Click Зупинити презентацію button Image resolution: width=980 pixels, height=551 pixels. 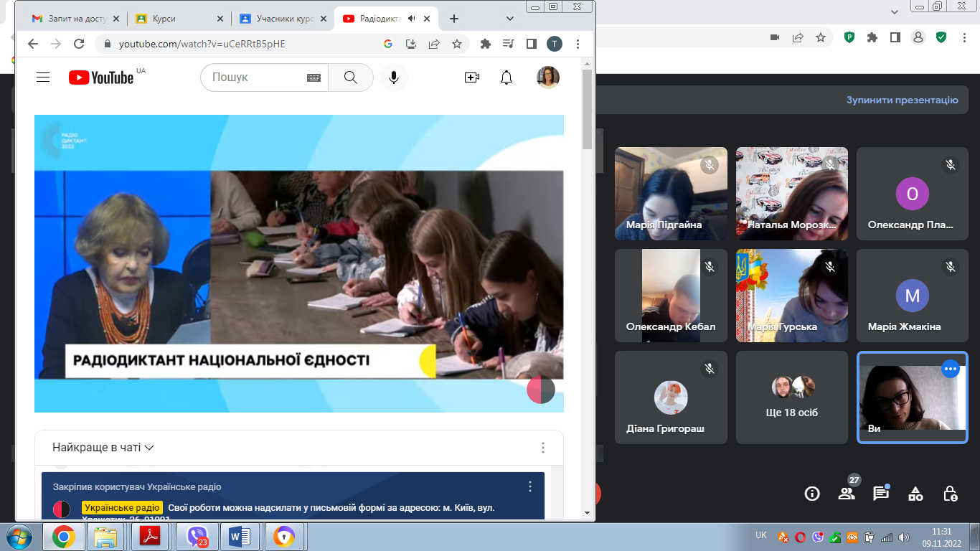[x=902, y=100]
